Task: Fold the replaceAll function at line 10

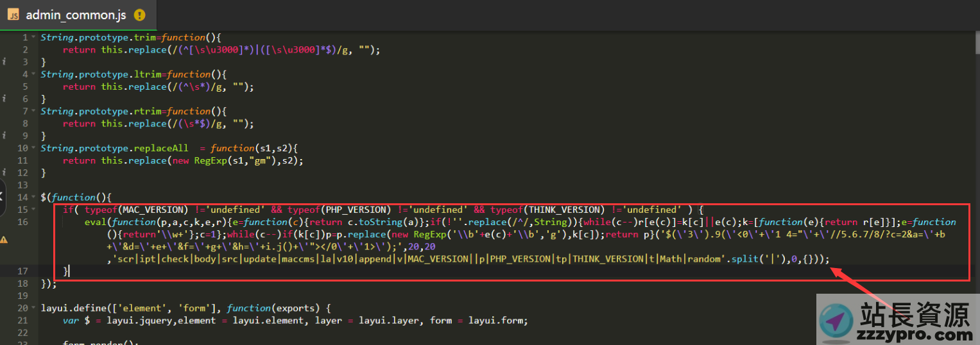Action: click(x=33, y=148)
